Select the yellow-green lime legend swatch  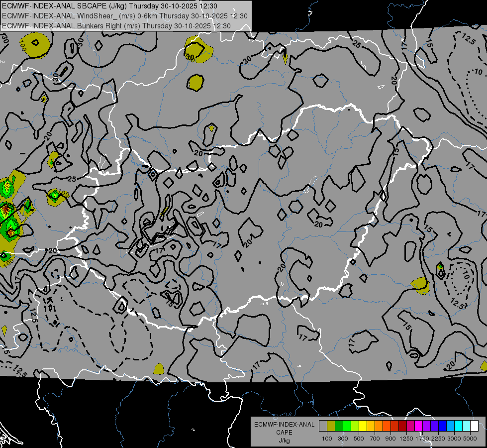355,426
